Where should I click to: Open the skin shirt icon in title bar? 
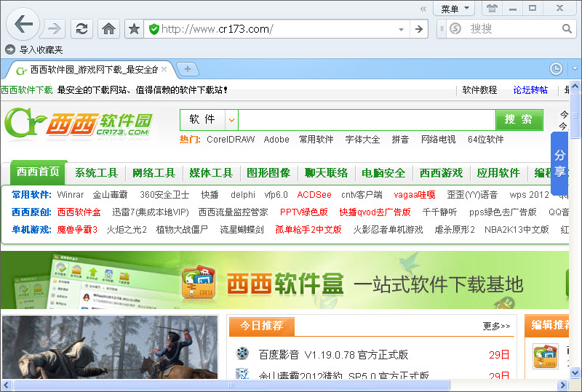point(493,8)
